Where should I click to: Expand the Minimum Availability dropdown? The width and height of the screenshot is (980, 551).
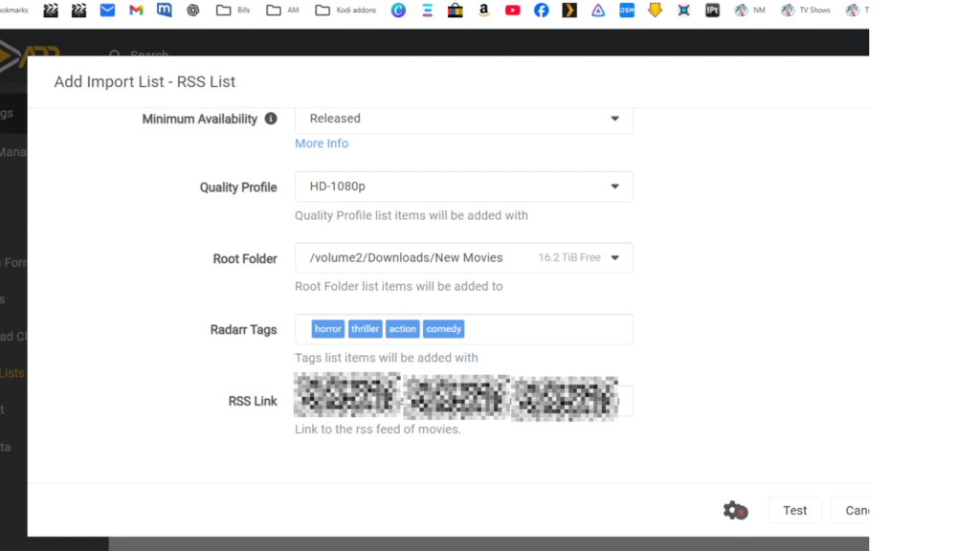point(464,119)
